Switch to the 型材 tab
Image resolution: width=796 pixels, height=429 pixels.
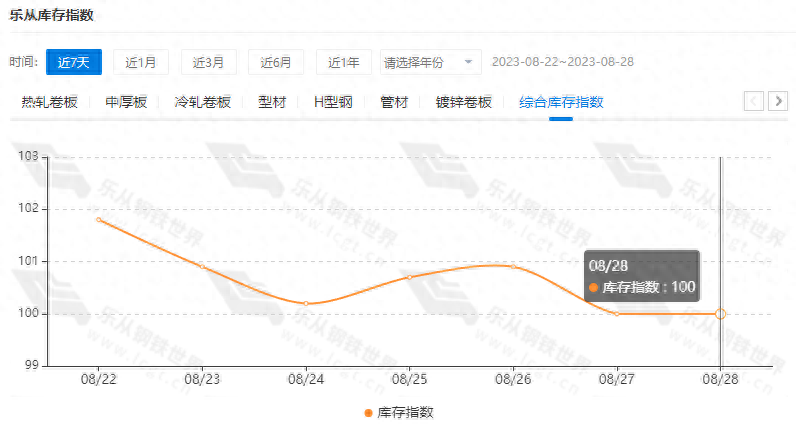272,102
